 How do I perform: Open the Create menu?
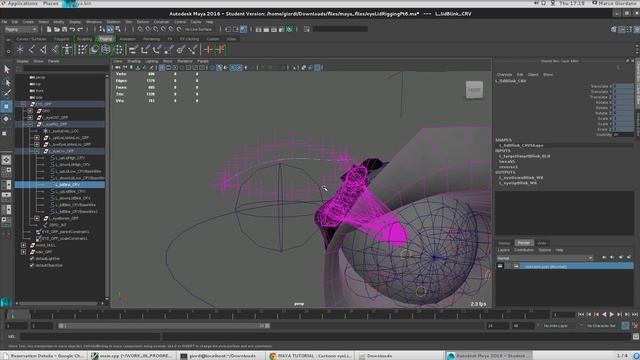[28, 22]
